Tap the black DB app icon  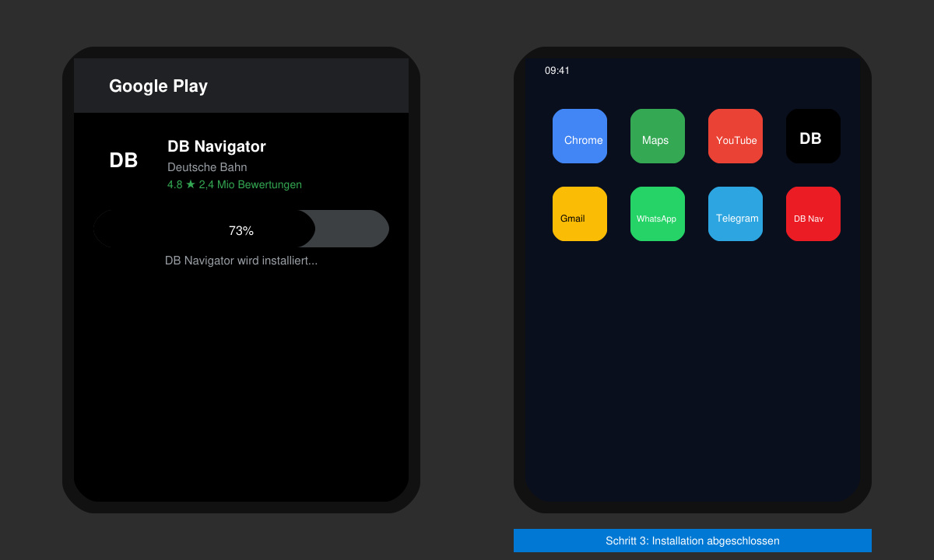coord(813,136)
